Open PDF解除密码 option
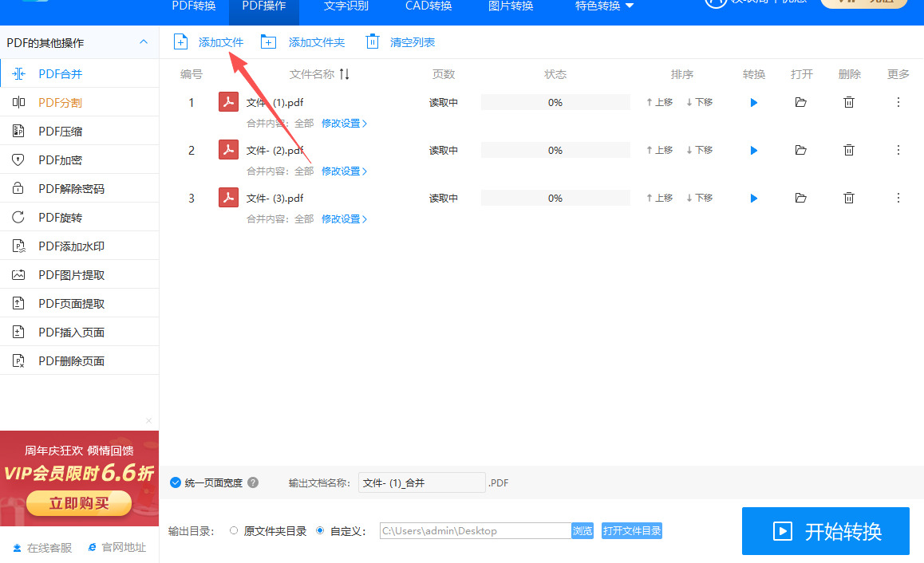 (80, 188)
